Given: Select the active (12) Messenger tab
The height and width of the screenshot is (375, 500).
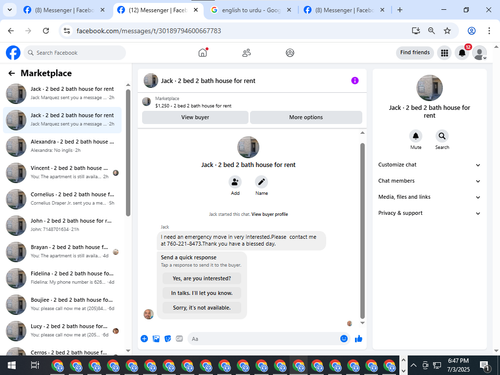Looking at the screenshot, I should coord(158,10).
